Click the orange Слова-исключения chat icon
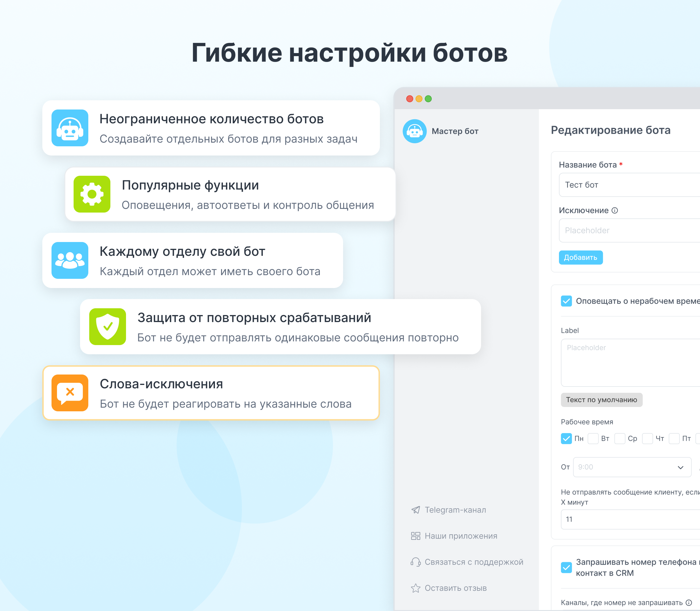Viewport: 700px width, 611px height. click(70, 393)
